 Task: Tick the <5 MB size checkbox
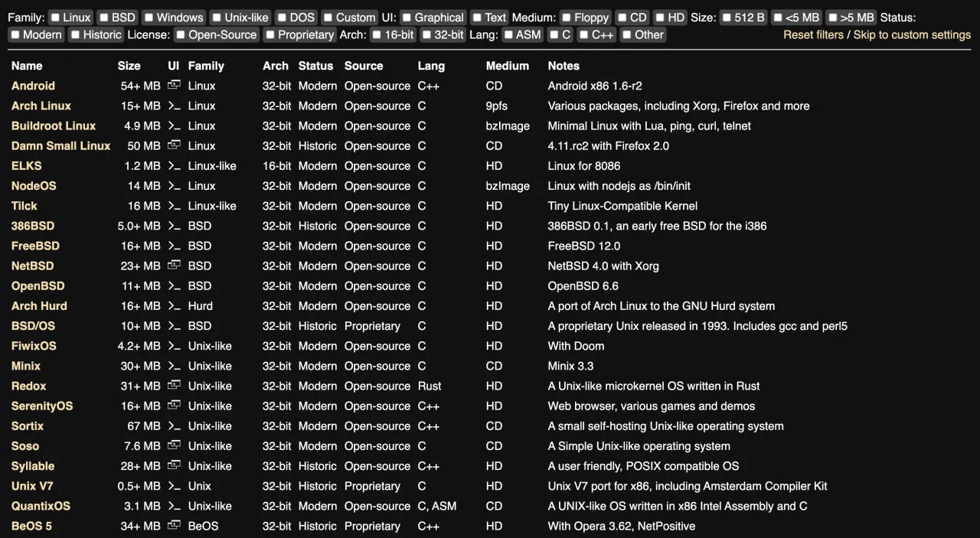pyautogui.click(x=777, y=17)
